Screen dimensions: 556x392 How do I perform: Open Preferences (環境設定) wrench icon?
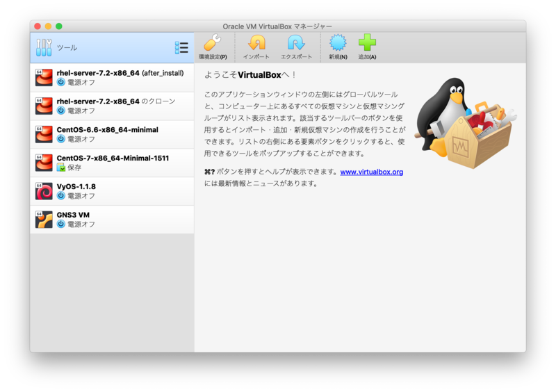[213, 42]
